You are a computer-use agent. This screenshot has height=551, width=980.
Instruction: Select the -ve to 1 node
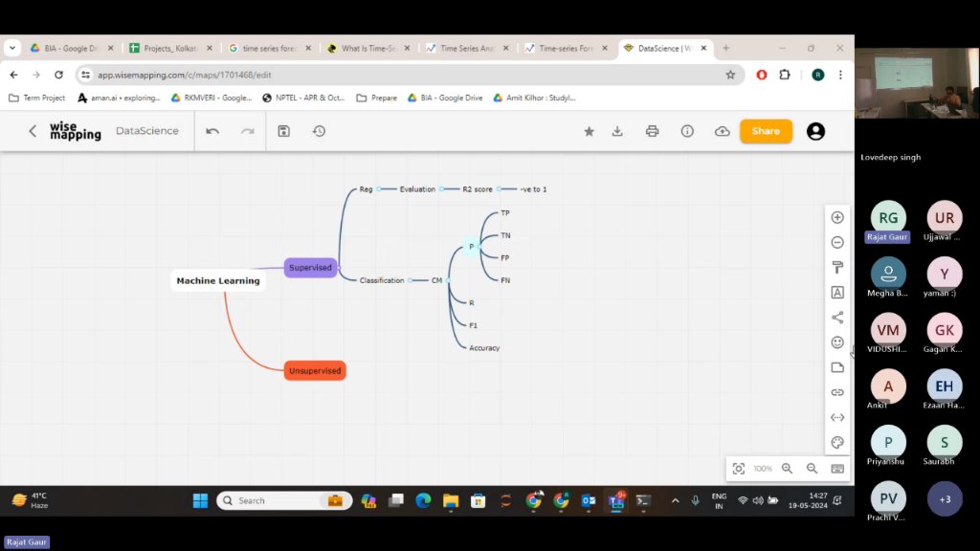[533, 189]
